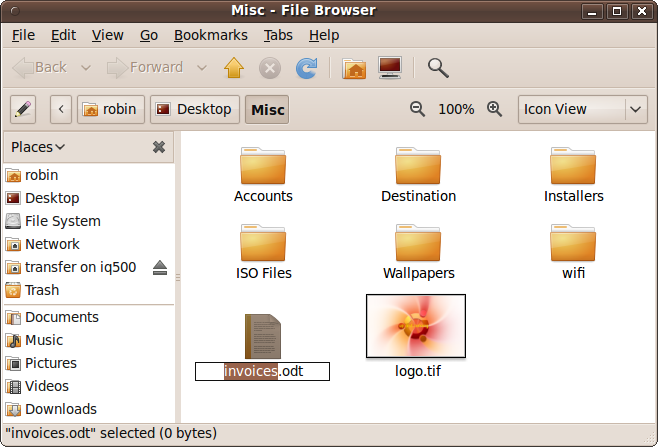Click the 100% zoom level
Viewport: 658px width, 447px height.
(x=456, y=109)
